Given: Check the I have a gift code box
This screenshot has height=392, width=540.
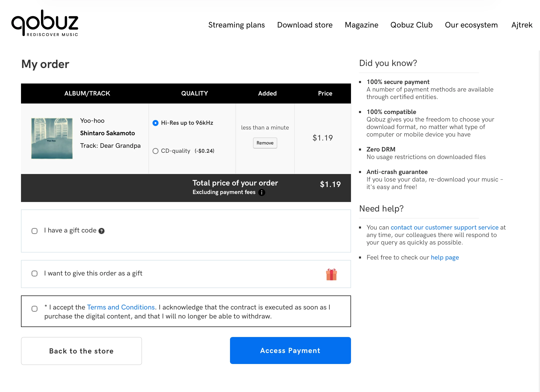Looking at the screenshot, I should pyautogui.click(x=34, y=231).
